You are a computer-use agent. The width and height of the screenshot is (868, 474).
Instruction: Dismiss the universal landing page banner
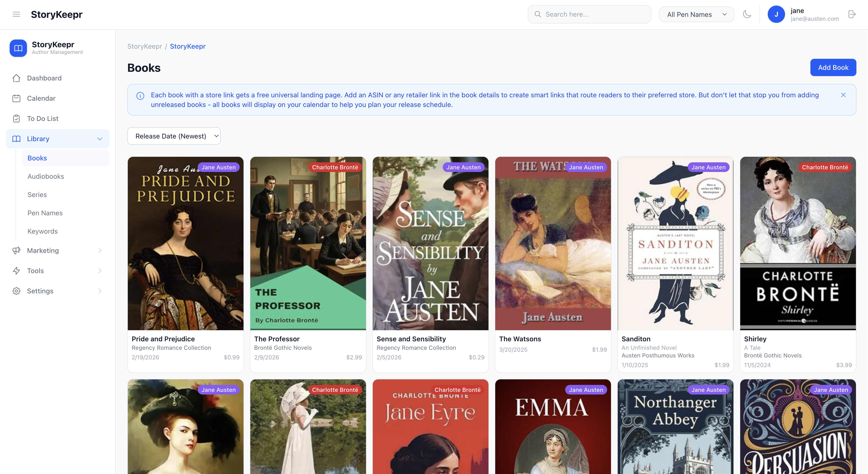843,95
